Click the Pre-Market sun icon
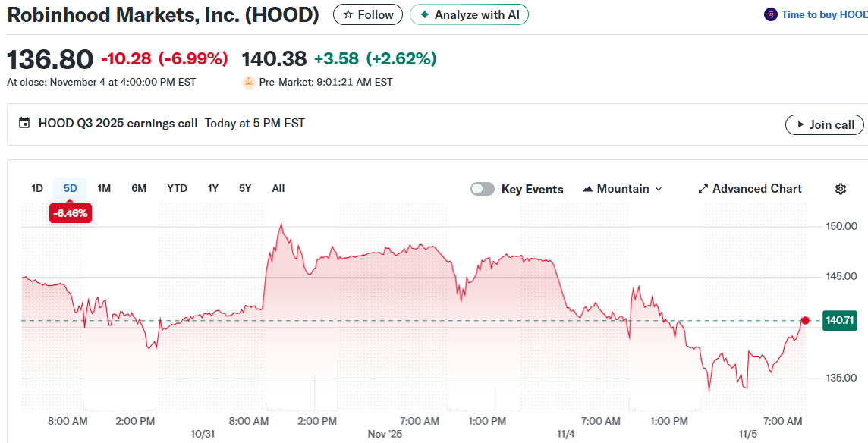The width and height of the screenshot is (868, 443). pos(248,82)
